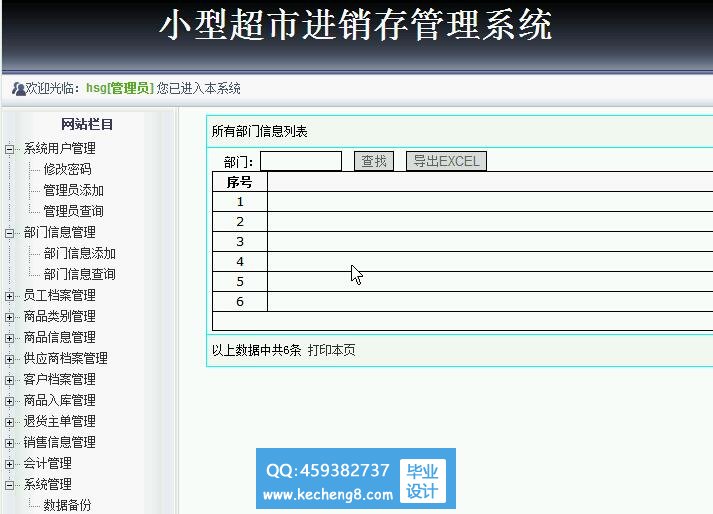Click the 打印本页 link
This screenshot has width=713, height=514.
331,350
